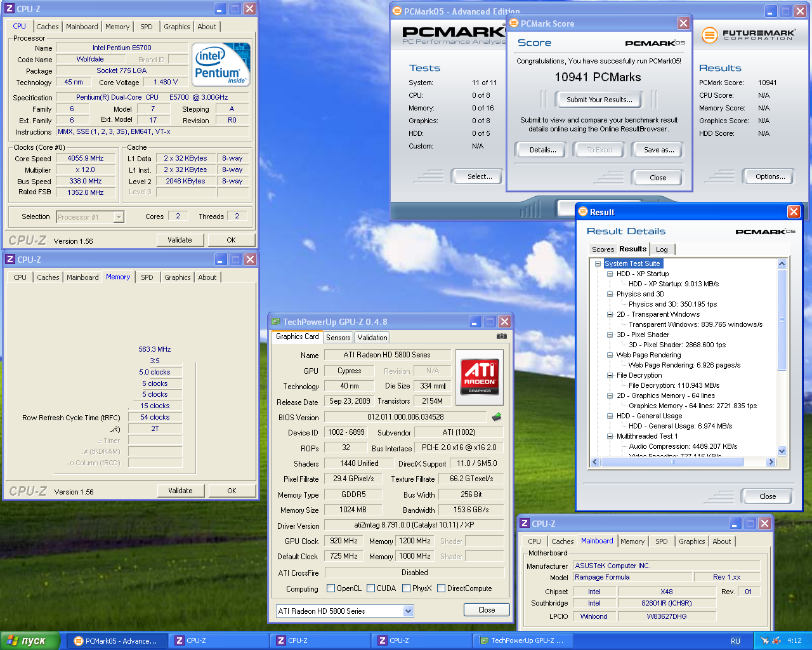The height and width of the screenshot is (650, 812).
Task: Collapse the File Decryption node
Action: [x=610, y=375]
